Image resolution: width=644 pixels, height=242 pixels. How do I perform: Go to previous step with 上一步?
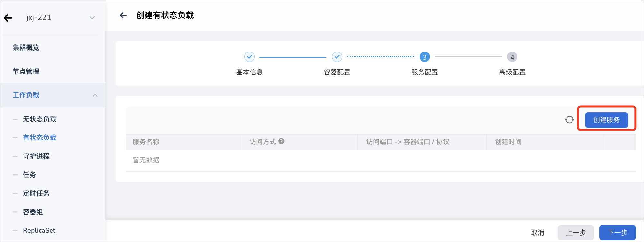pos(576,233)
